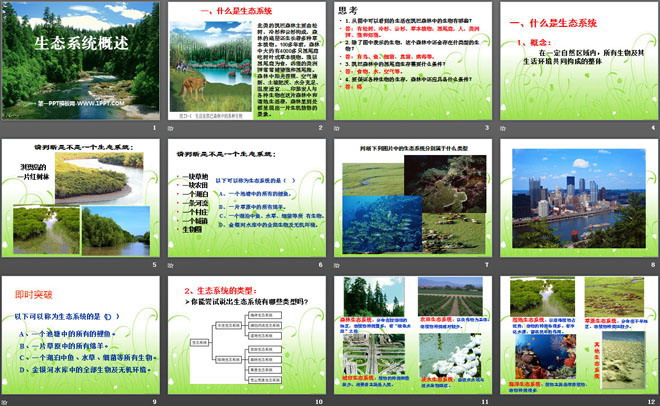This screenshot has height=406, width=660.
Task: Select slide 7 with four ecosystem photos
Action: point(413,198)
